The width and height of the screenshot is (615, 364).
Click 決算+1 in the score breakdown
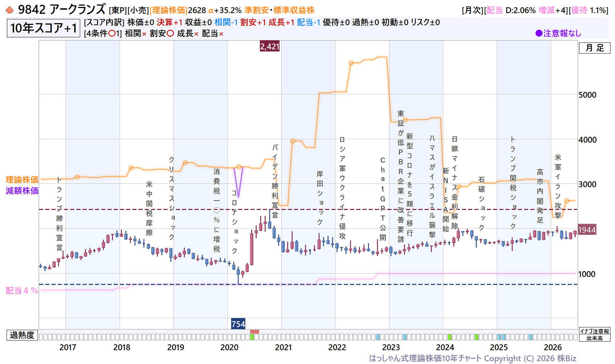(x=170, y=22)
